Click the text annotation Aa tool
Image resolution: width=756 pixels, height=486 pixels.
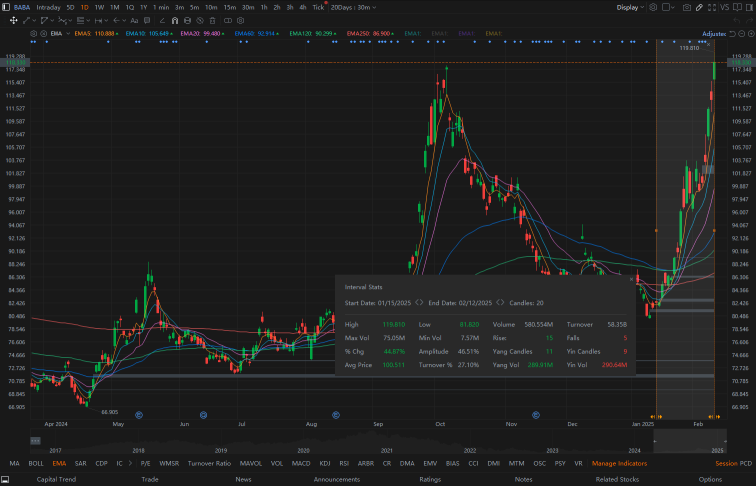tap(132, 19)
